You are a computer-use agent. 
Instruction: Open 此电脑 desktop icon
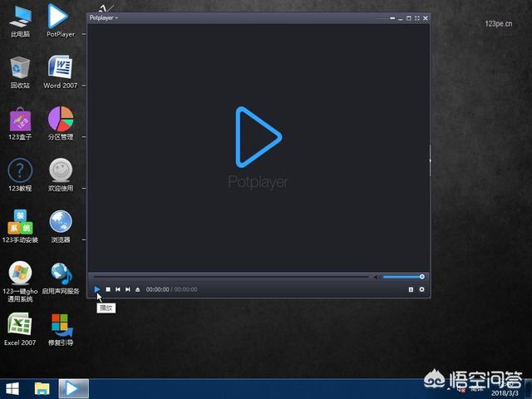(x=20, y=22)
